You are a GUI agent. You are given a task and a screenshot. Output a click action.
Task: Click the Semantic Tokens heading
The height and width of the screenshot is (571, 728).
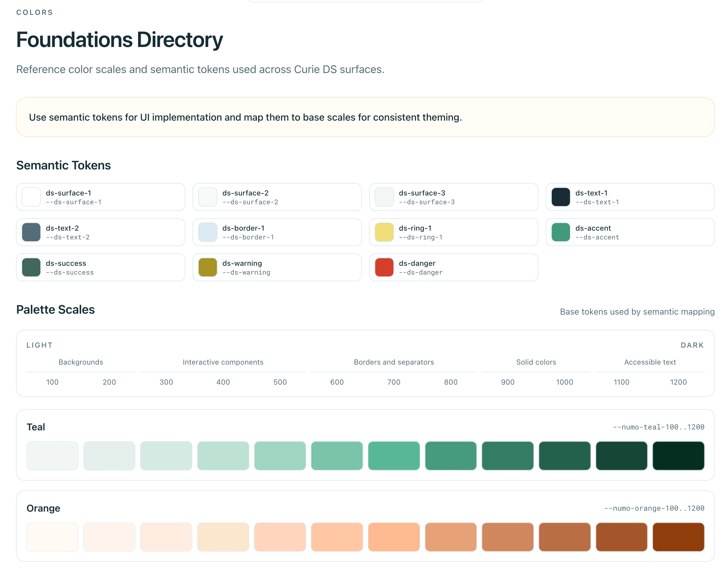click(64, 165)
